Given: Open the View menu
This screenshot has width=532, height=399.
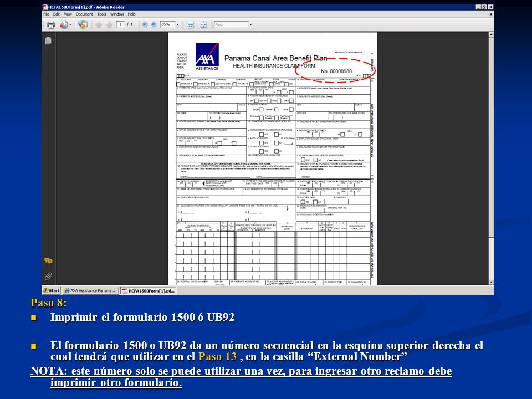Looking at the screenshot, I should click(x=68, y=14).
